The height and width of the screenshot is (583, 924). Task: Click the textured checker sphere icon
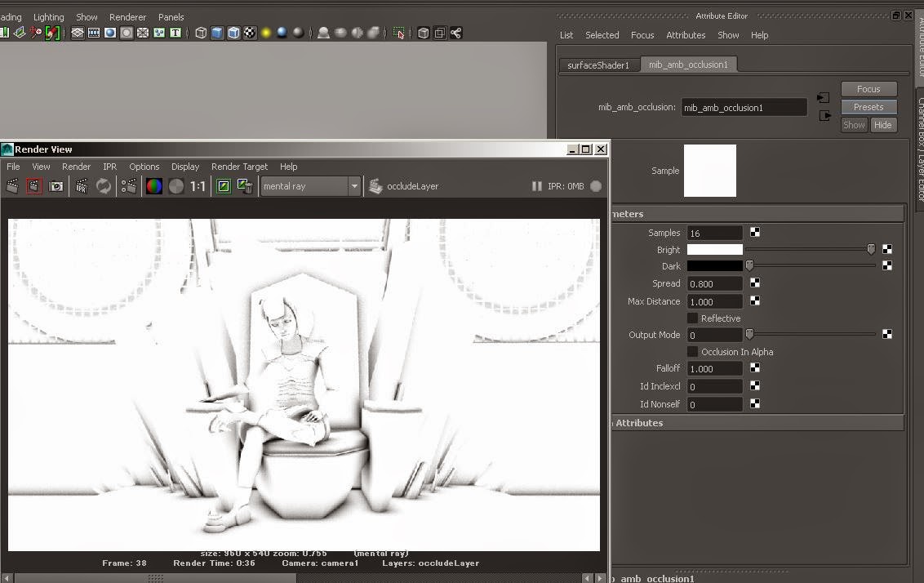250,33
